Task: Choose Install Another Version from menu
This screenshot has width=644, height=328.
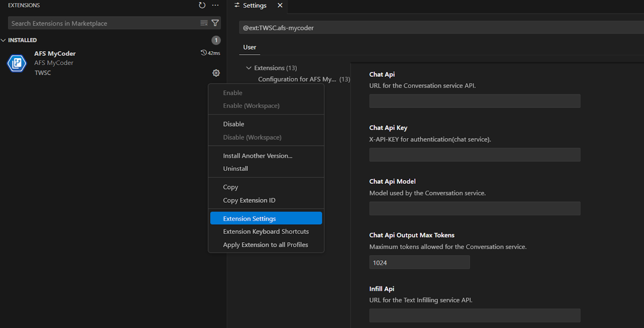Action: tap(266, 156)
